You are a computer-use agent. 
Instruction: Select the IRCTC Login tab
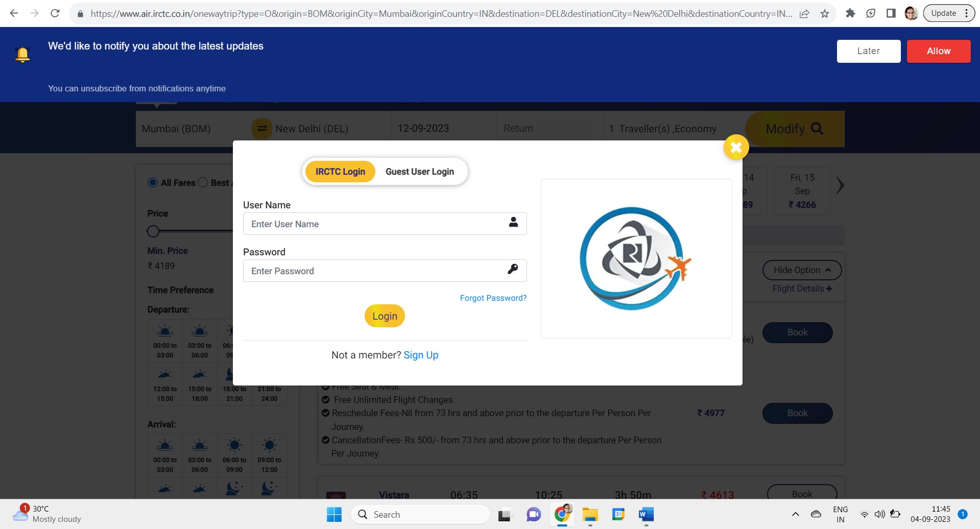coord(340,172)
